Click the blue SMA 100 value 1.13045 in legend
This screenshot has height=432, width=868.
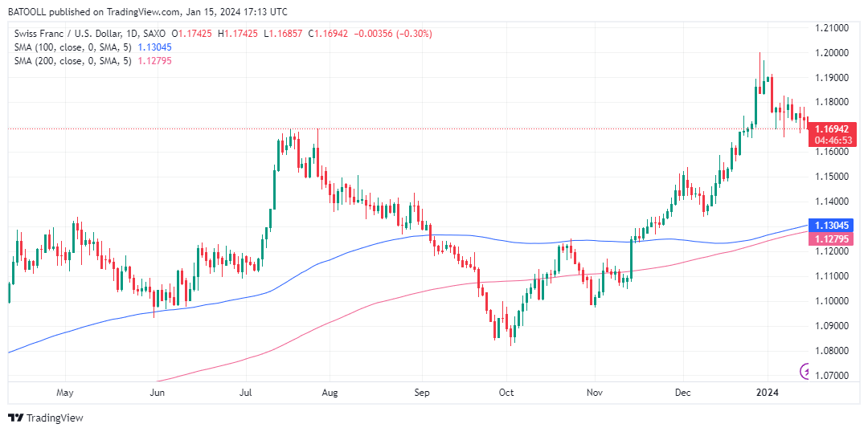(x=156, y=47)
